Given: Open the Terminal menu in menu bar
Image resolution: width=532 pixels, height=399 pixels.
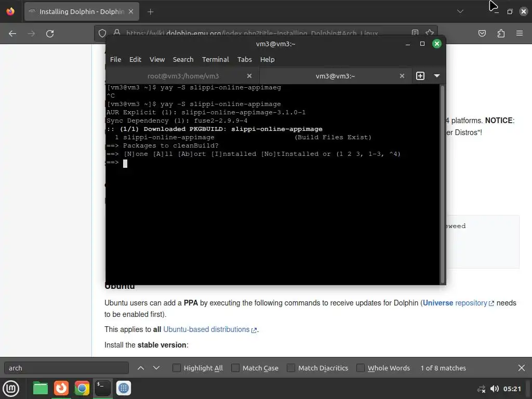Looking at the screenshot, I should click(215, 59).
